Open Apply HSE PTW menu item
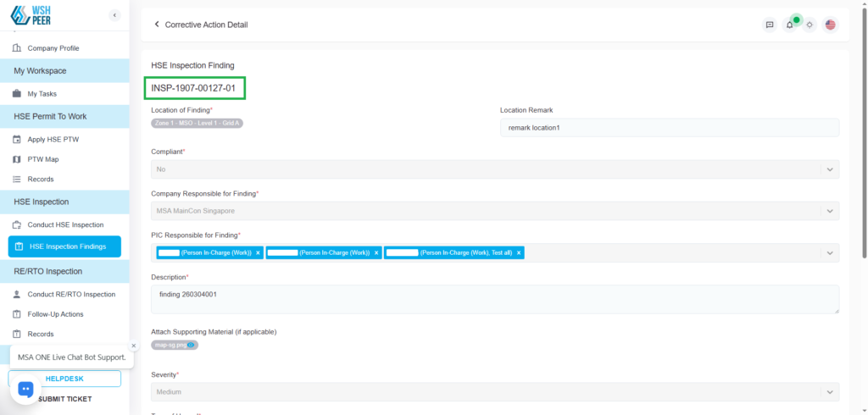The width and height of the screenshot is (868, 415). click(x=53, y=139)
